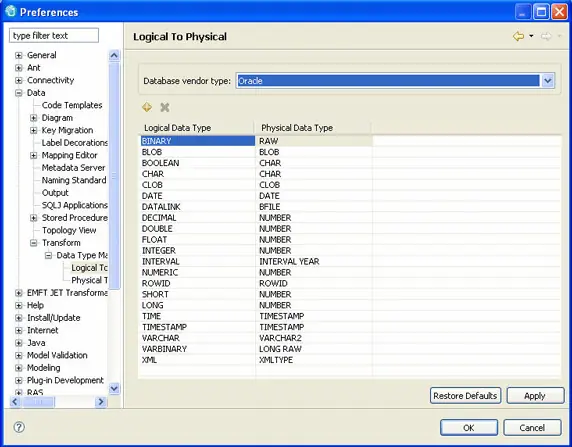
Task: Click the delete mapping X icon
Action: pyautogui.click(x=165, y=107)
